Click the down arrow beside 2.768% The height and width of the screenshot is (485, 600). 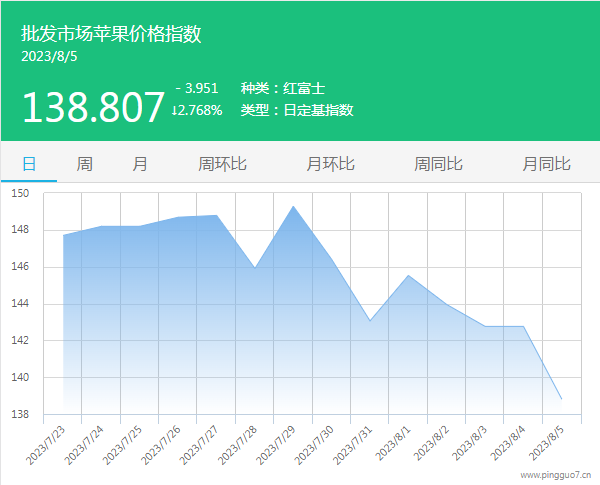[x=175, y=110]
